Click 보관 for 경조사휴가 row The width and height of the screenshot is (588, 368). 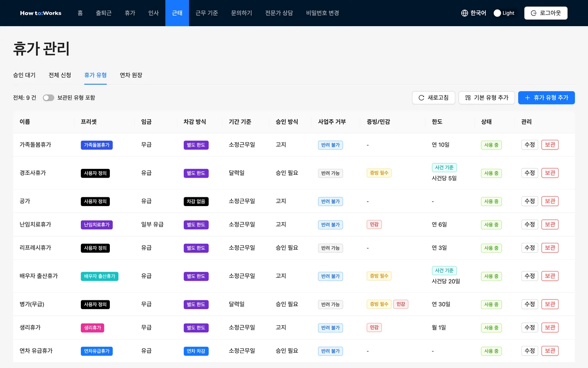coord(550,173)
